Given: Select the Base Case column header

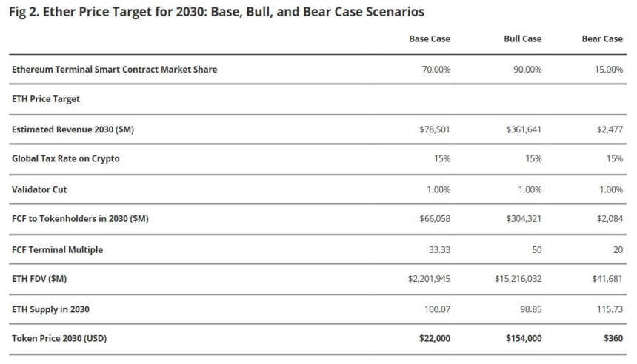Looking at the screenshot, I should [x=429, y=38].
